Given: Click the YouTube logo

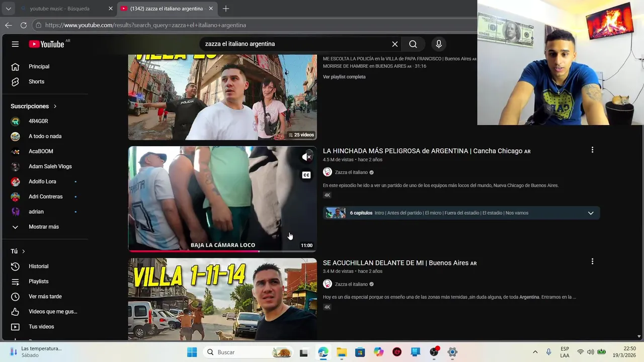Looking at the screenshot, I should point(46,44).
